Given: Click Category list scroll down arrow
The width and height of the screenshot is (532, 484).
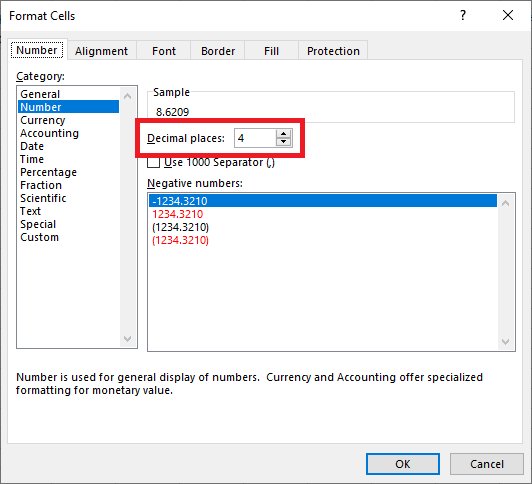Looking at the screenshot, I should click(x=128, y=338).
